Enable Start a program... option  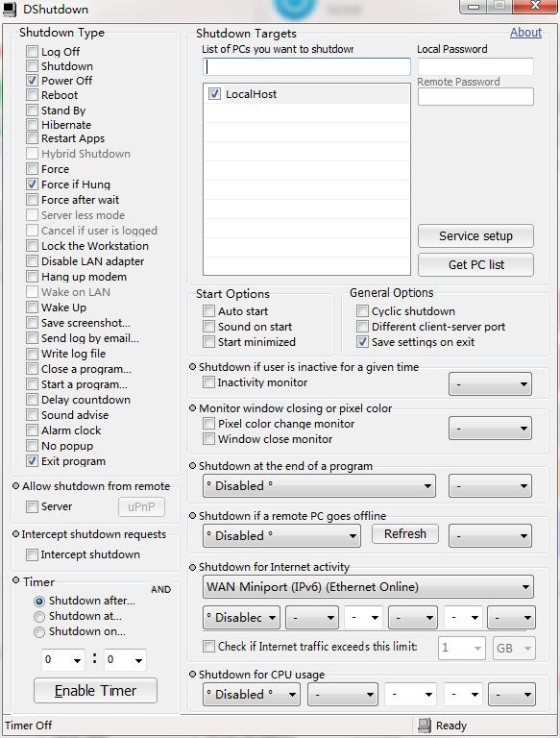coord(32,384)
